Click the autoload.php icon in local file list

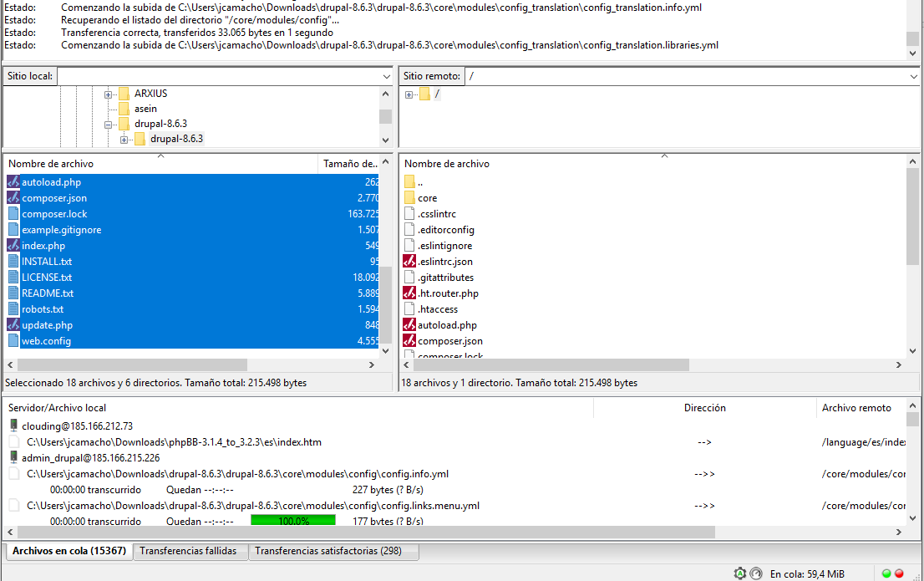point(13,181)
